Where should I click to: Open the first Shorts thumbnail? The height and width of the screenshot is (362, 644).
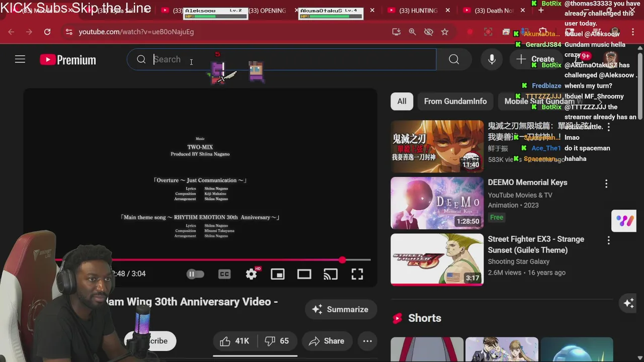(x=427, y=350)
